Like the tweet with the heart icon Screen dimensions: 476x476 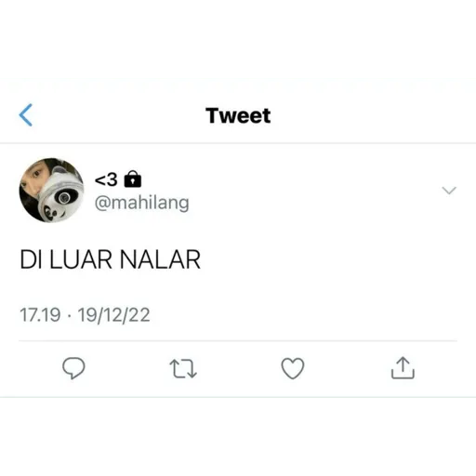(x=293, y=368)
